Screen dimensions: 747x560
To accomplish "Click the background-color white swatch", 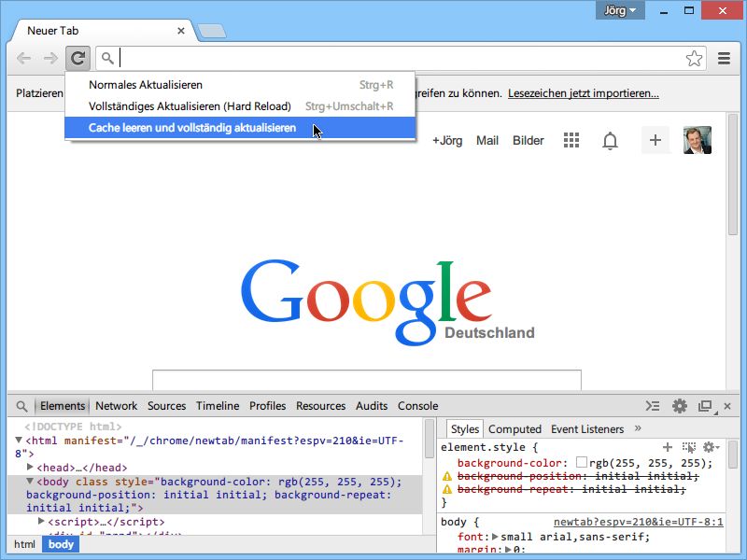I will [x=581, y=462].
